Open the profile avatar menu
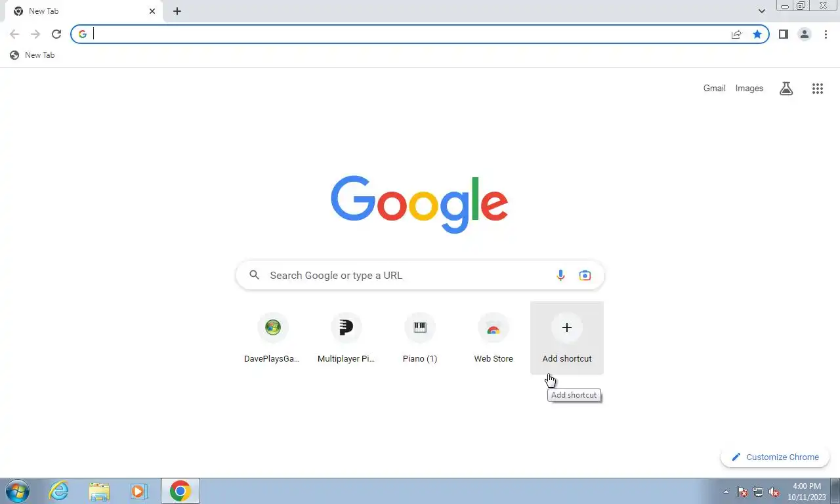Screen dimensions: 840x504 [805, 34]
